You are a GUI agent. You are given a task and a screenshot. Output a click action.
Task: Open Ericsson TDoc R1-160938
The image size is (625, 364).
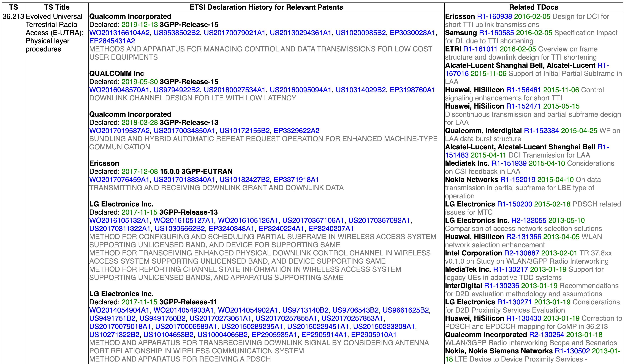point(494,16)
